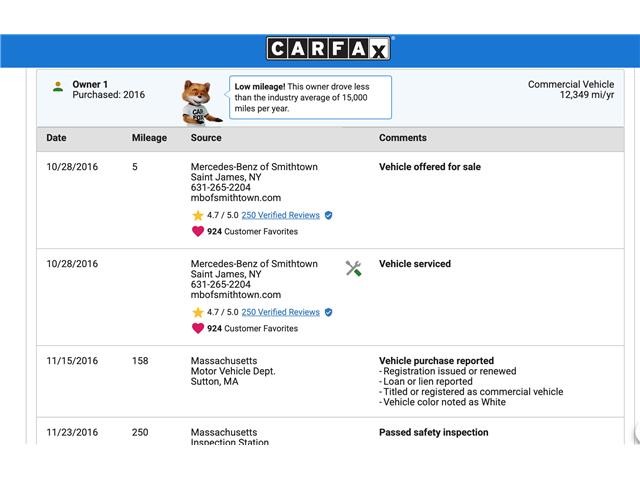Click the blue verified badge in first record
Screen dimensions: 640x480
pos(329,215)
